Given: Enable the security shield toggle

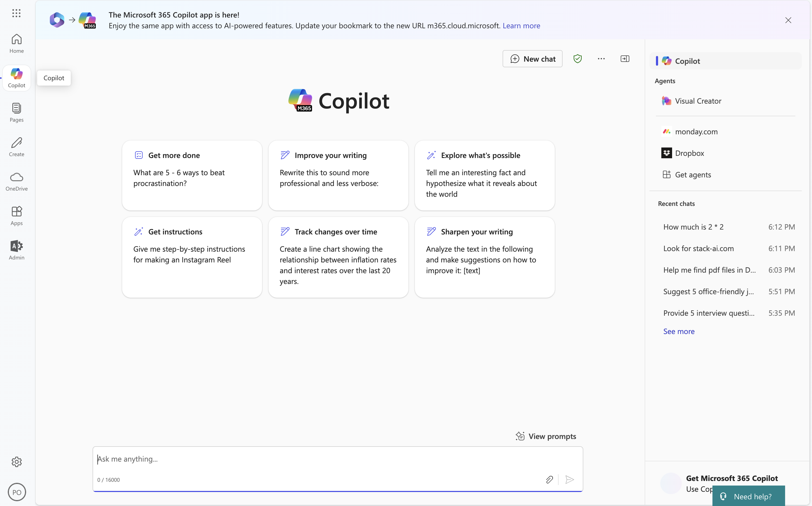Looking at the screenshot, I should [577, 58].
